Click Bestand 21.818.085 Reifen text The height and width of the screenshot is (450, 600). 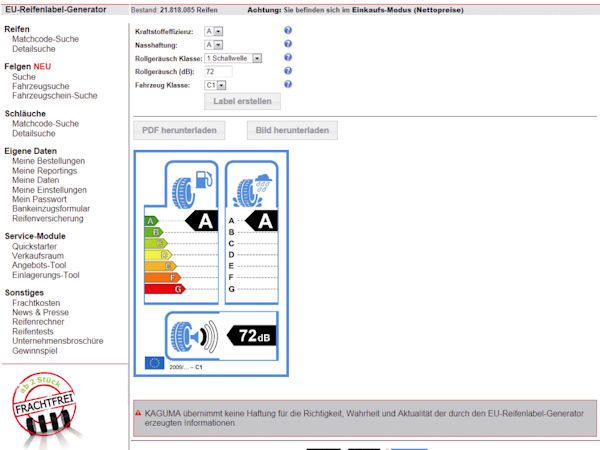174,10
